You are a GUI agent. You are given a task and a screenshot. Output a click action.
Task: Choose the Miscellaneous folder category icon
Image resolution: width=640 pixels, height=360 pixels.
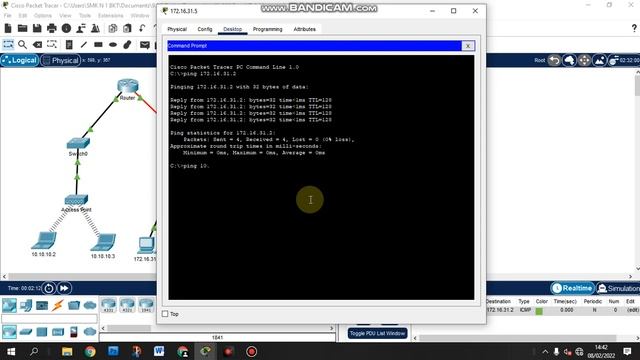74,305
